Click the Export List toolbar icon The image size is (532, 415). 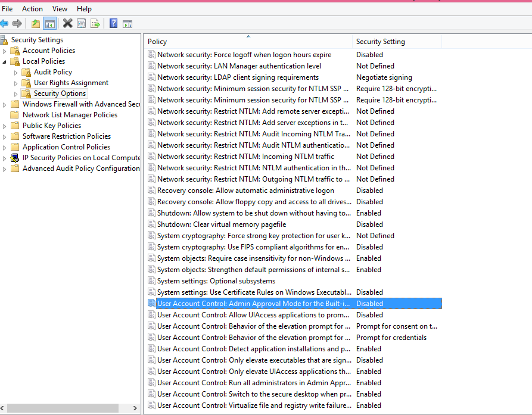tap(95, 24)
